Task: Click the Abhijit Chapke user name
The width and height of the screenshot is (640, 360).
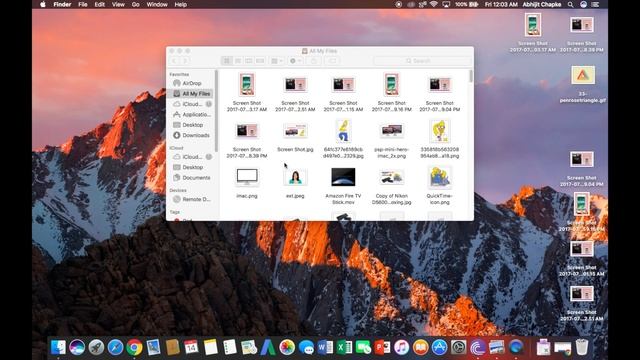Action: tap(542, 4)
